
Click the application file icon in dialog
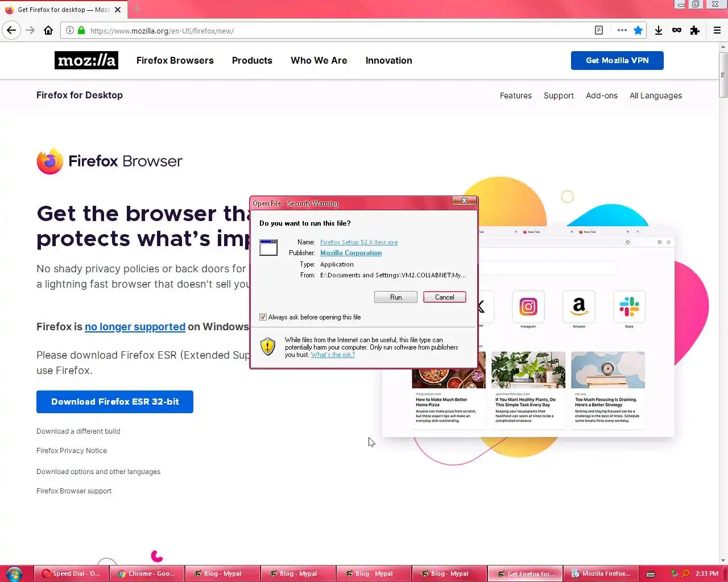point(268,247)
